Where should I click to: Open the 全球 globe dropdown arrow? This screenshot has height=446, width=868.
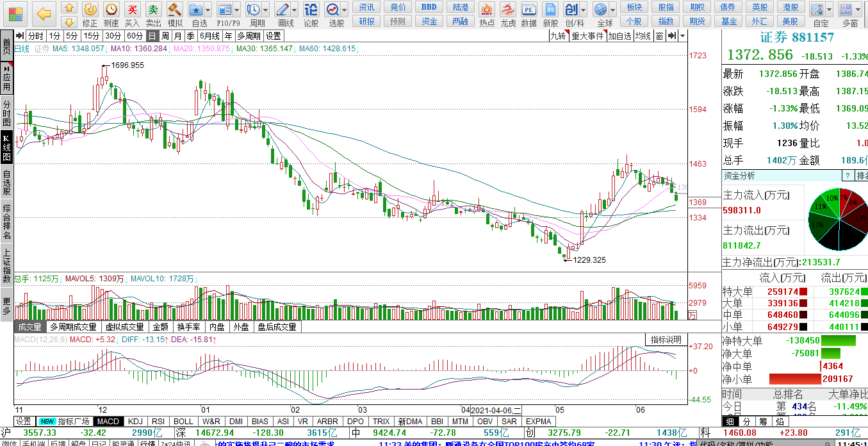pos(613,10)
